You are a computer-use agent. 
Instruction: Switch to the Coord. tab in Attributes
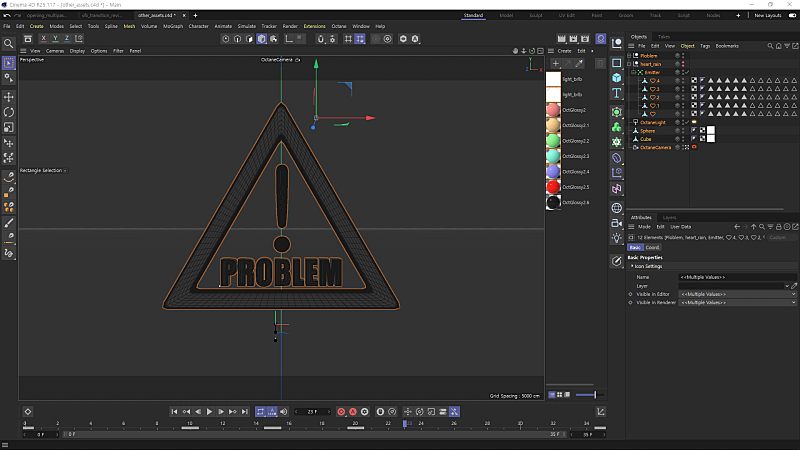click(653, 247)
